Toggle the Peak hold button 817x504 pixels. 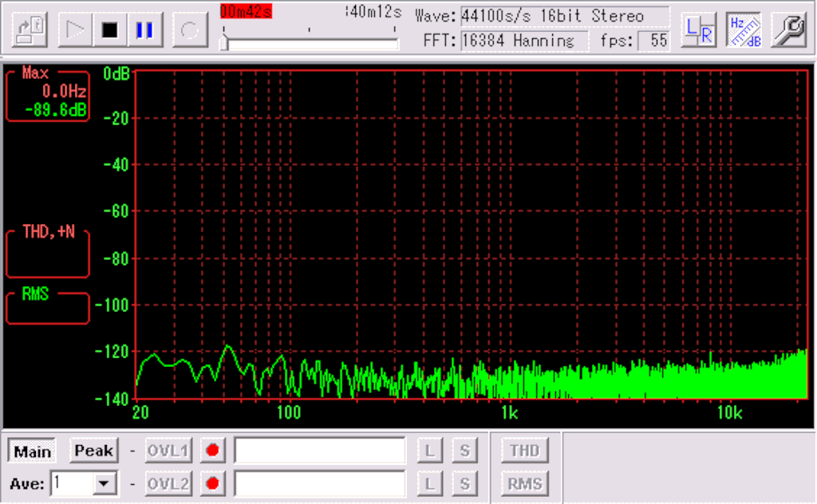[94, 451]
